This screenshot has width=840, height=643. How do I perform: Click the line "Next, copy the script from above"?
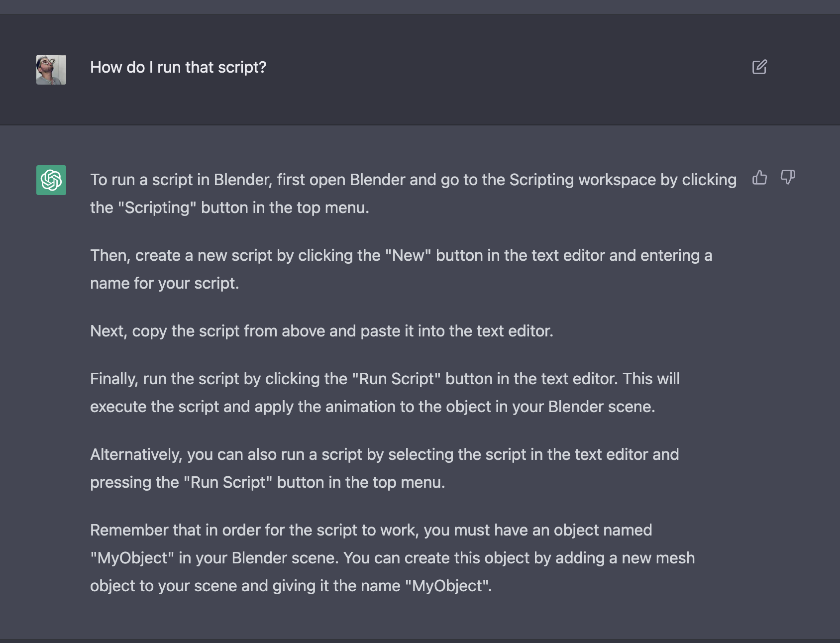[x=321, y=331]
